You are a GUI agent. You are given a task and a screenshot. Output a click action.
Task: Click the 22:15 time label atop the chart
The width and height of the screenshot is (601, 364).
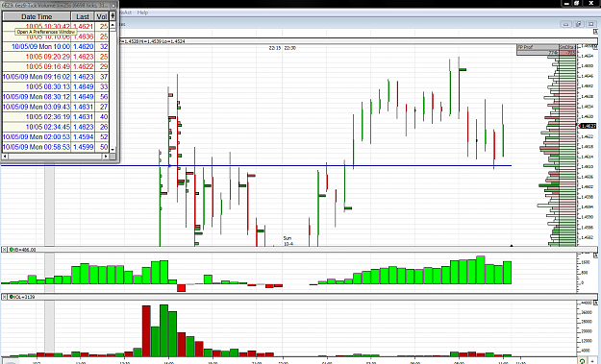274,48
